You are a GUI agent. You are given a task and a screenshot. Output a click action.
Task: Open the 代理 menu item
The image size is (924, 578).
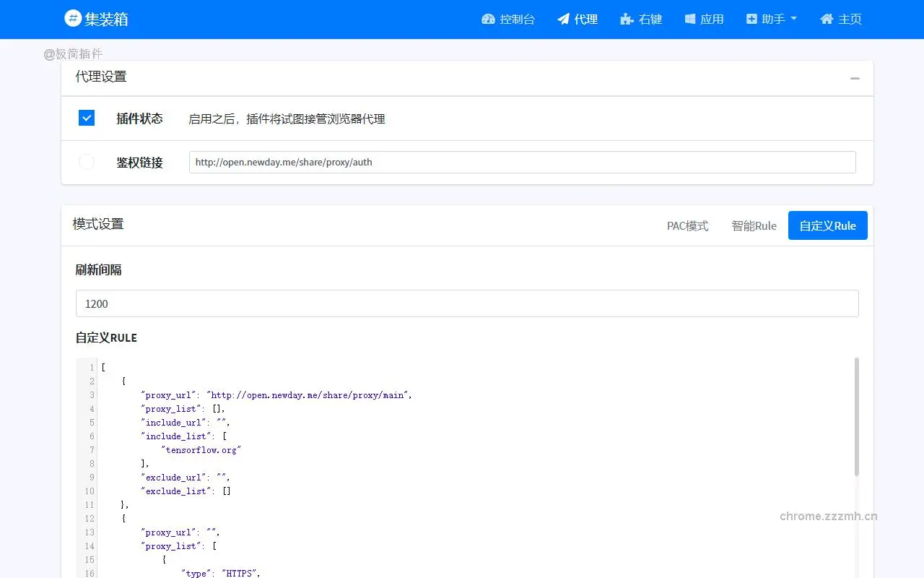coord(577,20)
